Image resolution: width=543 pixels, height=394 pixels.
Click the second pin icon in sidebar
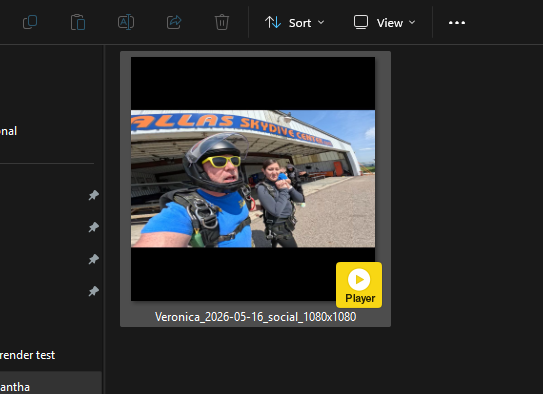point(94,227)
